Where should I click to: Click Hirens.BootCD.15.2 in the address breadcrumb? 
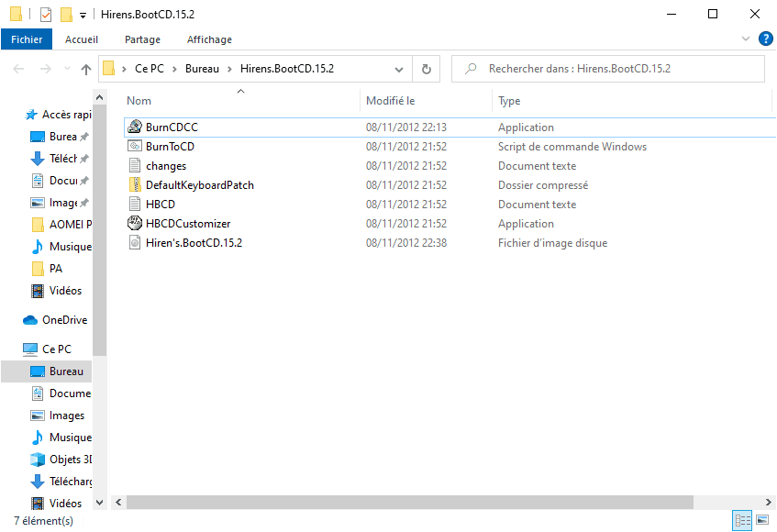(287, 69)
